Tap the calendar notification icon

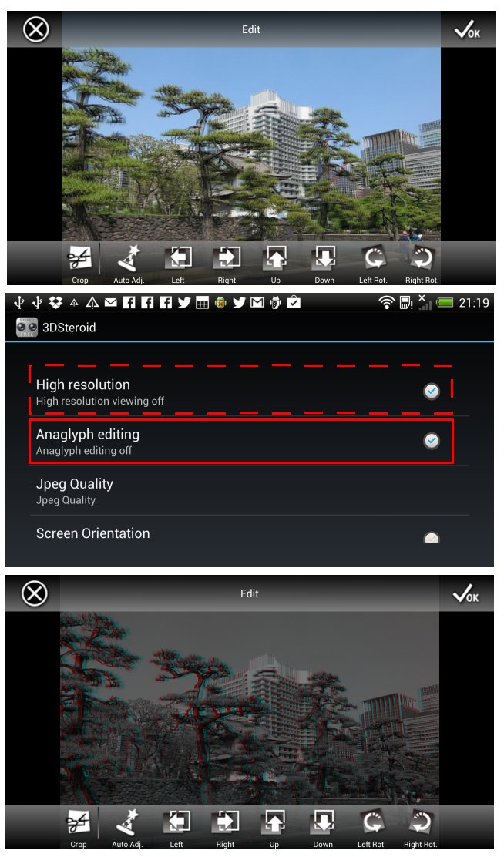pos(202,302)
